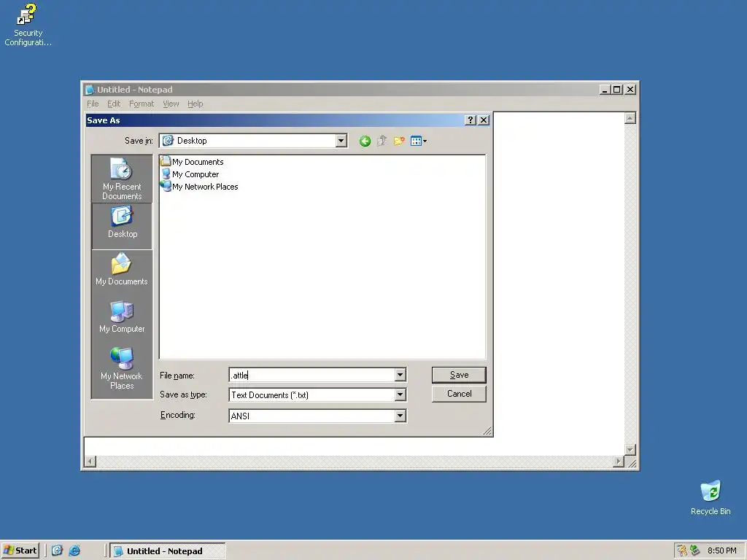This screenshot has width=747, height=560.
Task: Open My Network Places in places bar
Action: (x=122, y=368)
